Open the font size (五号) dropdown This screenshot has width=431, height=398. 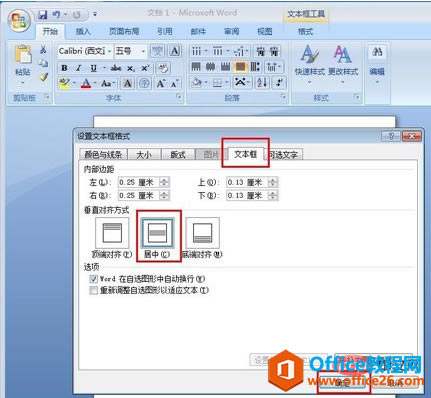click(x=143, y=51)
